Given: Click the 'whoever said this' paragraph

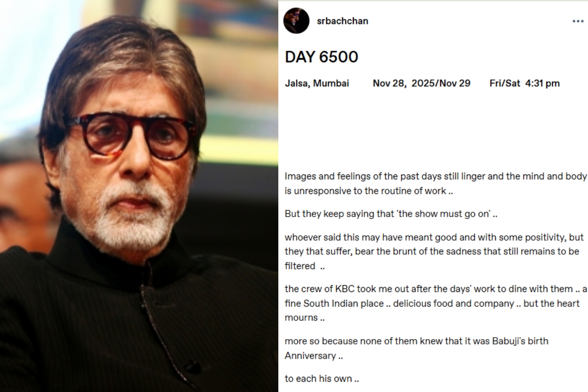Looking at the screenshot, I should coord(434,252).
